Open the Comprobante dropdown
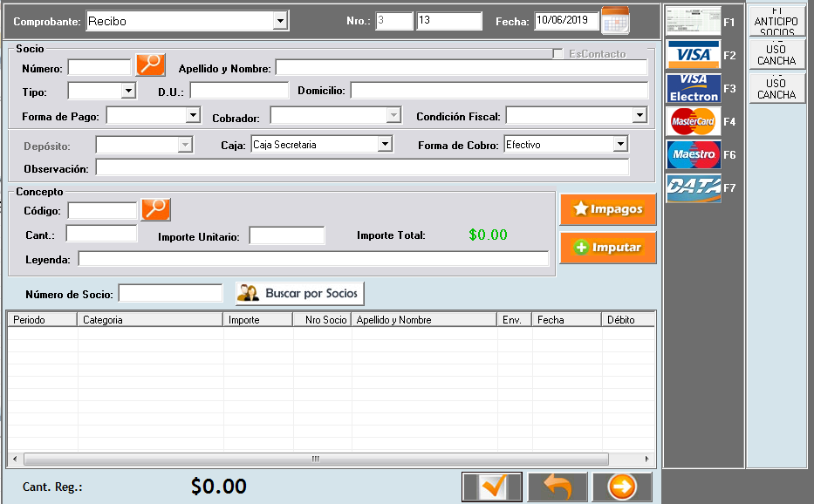Image resolution: width=814 pixels, height=504 pixels. [x=279, y=21]
